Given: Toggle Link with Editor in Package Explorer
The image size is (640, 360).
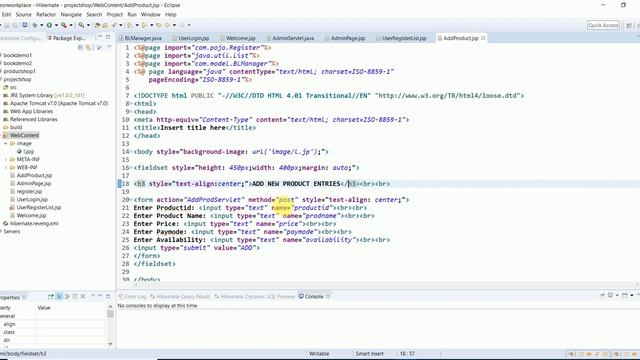Looking at the screenshot, I should point(88,47).
